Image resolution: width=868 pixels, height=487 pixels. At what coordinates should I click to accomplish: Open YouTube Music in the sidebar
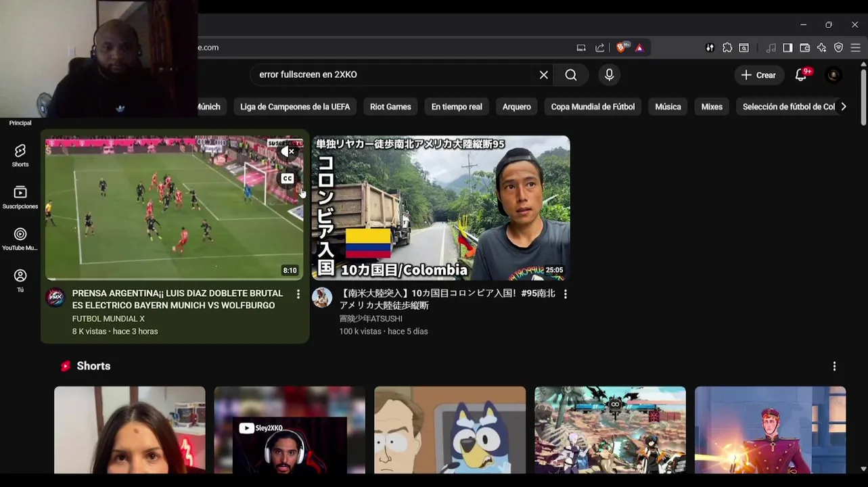(20, 239)
